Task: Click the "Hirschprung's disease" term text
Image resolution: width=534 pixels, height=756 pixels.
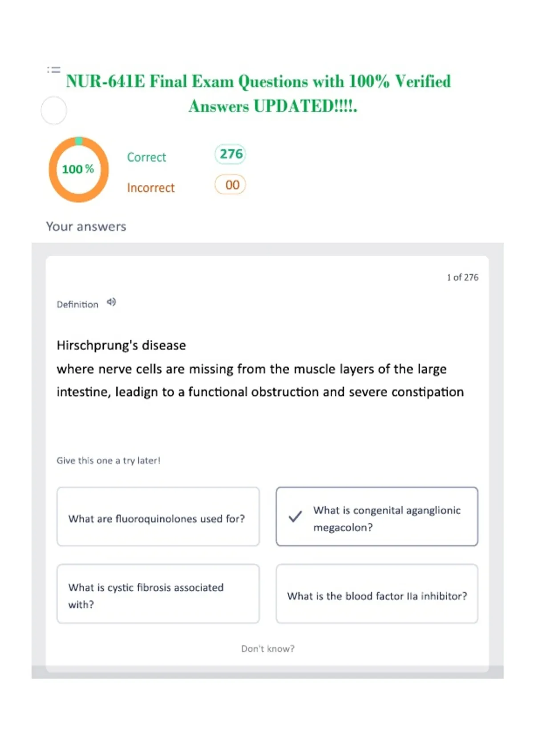Action: coord(121,345)
